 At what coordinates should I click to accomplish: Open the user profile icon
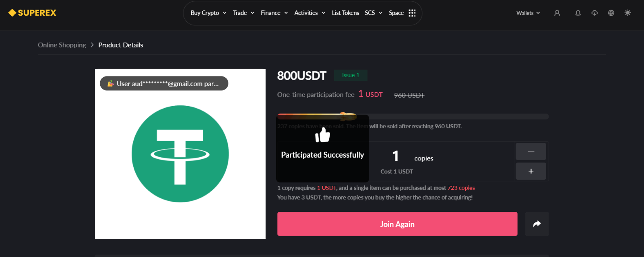(557, 13)
